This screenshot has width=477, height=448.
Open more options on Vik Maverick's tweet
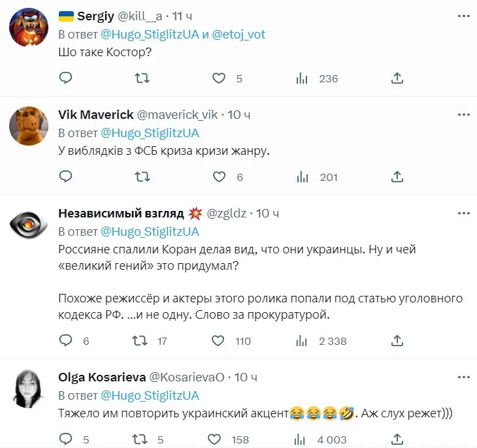pyautogui.click(x=463, y=115)
